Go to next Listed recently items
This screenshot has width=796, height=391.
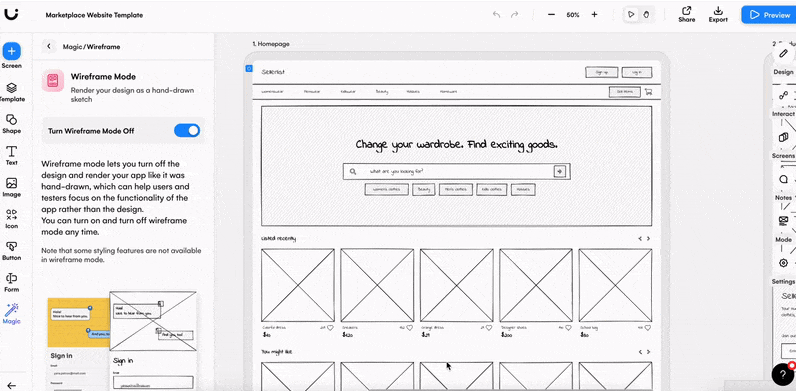[648, 238]
